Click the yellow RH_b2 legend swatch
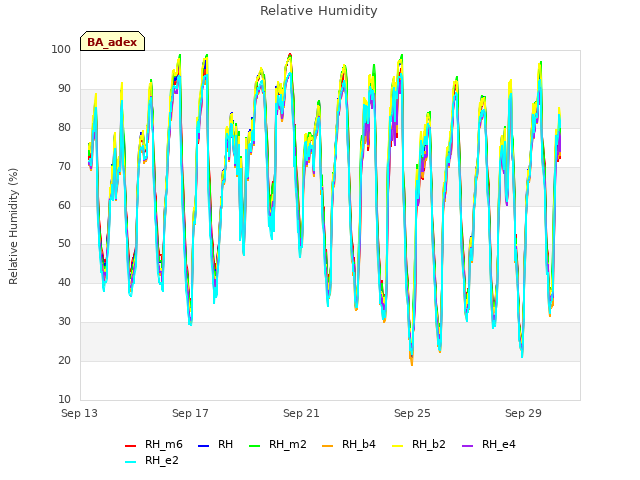The image size is (640, 480). coord(397,446)
